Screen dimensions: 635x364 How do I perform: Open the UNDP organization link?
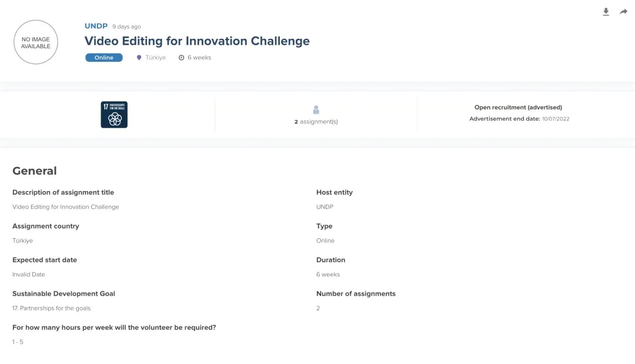96,26
